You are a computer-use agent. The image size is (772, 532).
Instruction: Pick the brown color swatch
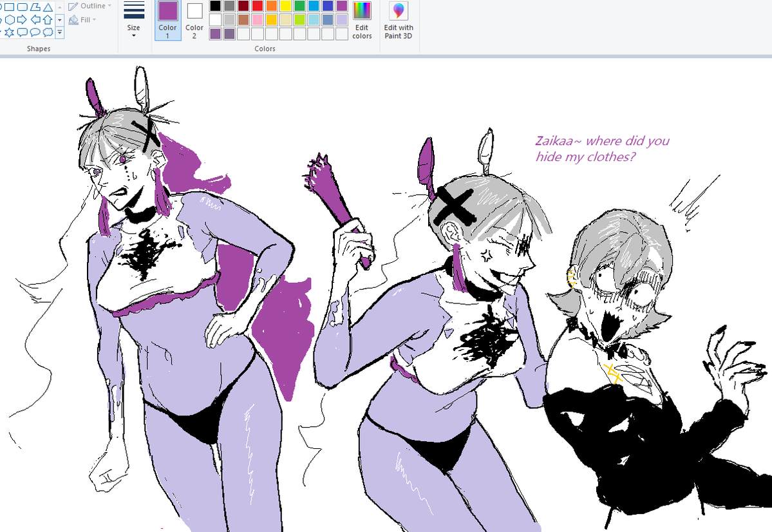coord(243,20)
